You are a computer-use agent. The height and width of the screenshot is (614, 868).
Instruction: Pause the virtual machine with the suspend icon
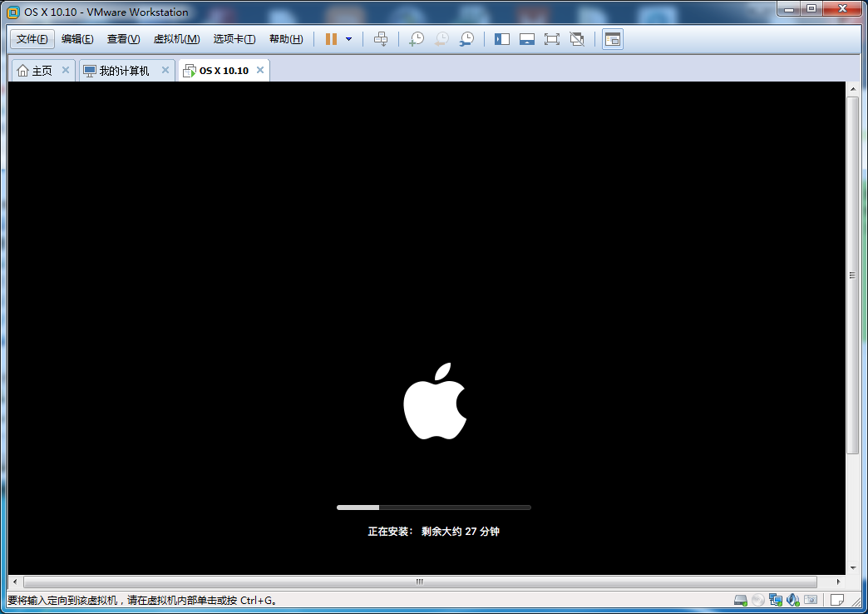point(331,39)
